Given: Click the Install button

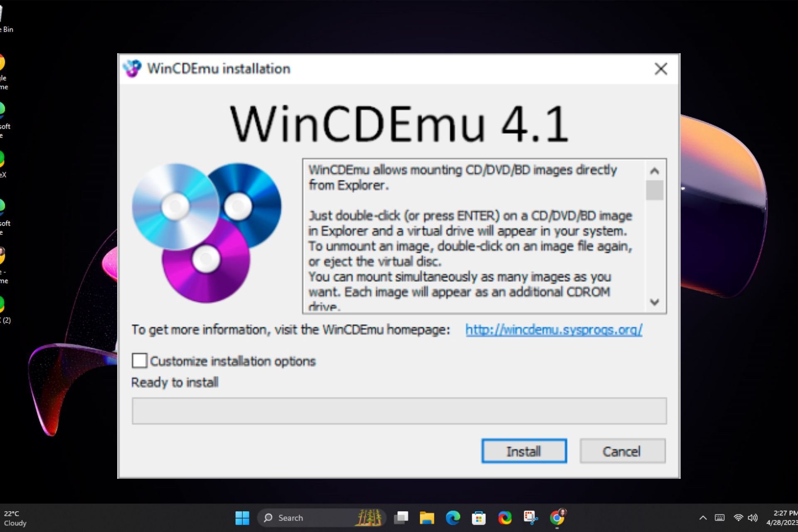Looking at the screenshot, I should click(524, 451).
